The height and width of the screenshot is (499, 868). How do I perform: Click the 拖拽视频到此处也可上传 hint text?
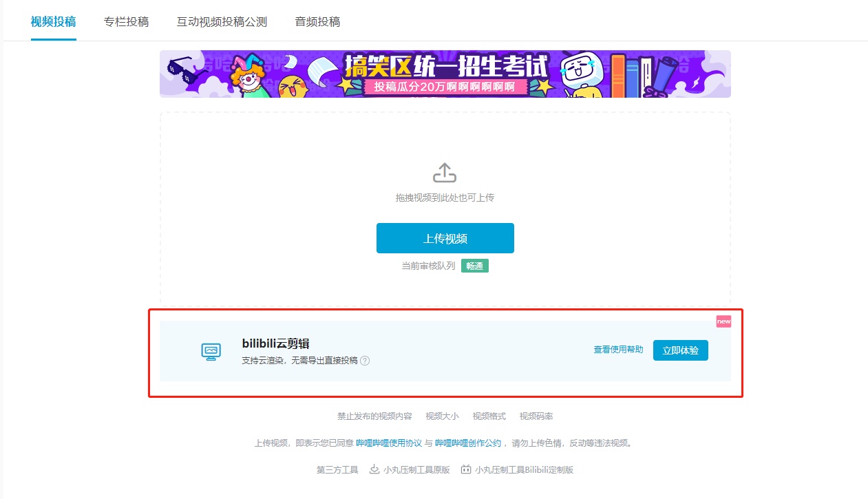[445, 198]
